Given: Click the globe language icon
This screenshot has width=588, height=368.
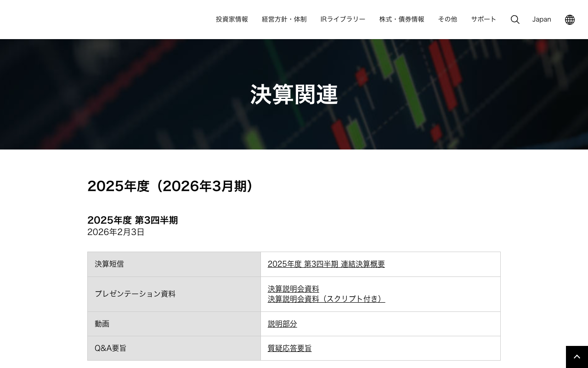Looking at the screenshot, I should coord(570,19).
